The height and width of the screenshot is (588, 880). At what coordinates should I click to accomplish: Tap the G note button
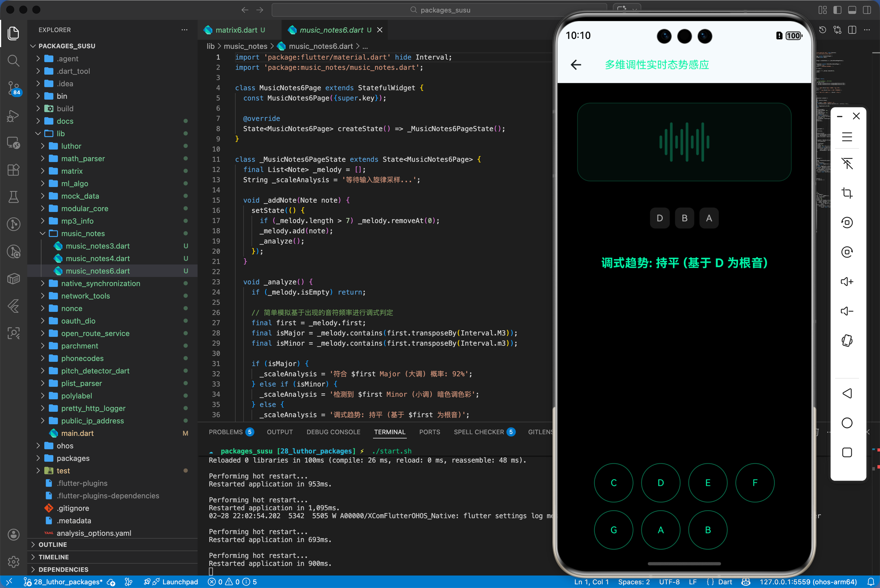tap(613, 530)
